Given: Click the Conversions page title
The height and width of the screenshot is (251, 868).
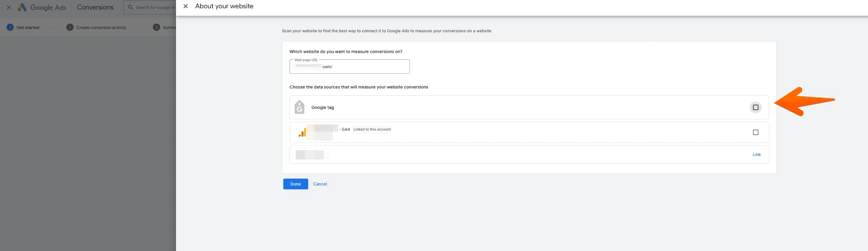Looking at the screenshot, I should 95,7.
